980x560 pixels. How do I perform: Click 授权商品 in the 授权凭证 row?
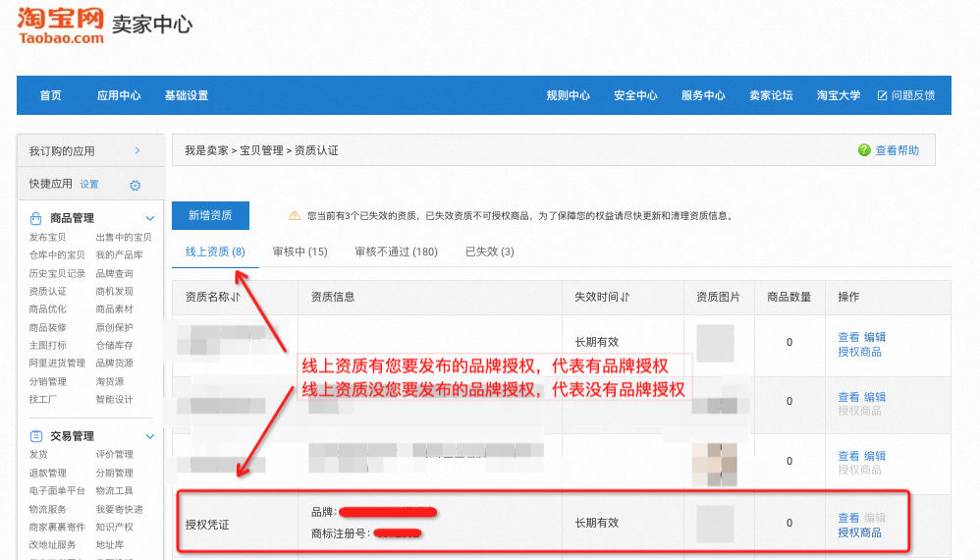pos(860,532)
